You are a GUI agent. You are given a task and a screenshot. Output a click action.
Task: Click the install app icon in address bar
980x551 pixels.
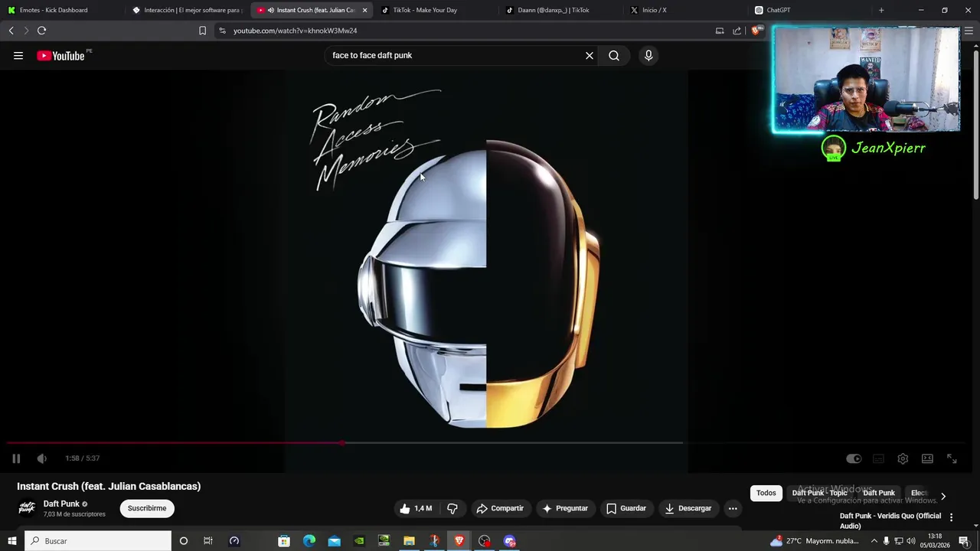pos(720,31)
